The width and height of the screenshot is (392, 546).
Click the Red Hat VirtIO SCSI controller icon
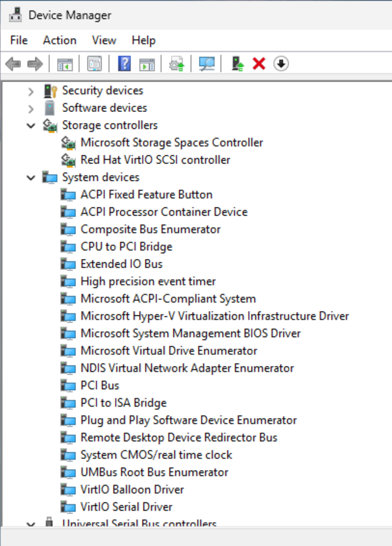[68, 160]
